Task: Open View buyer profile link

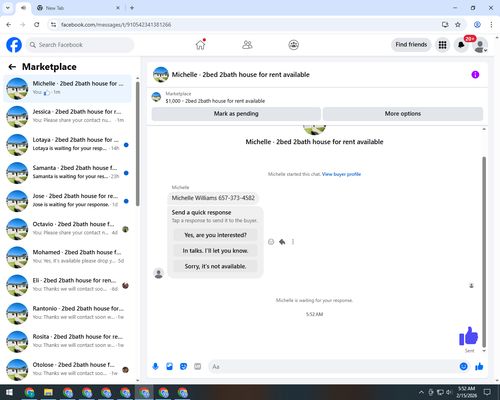Action: click(x=341, y=174)
